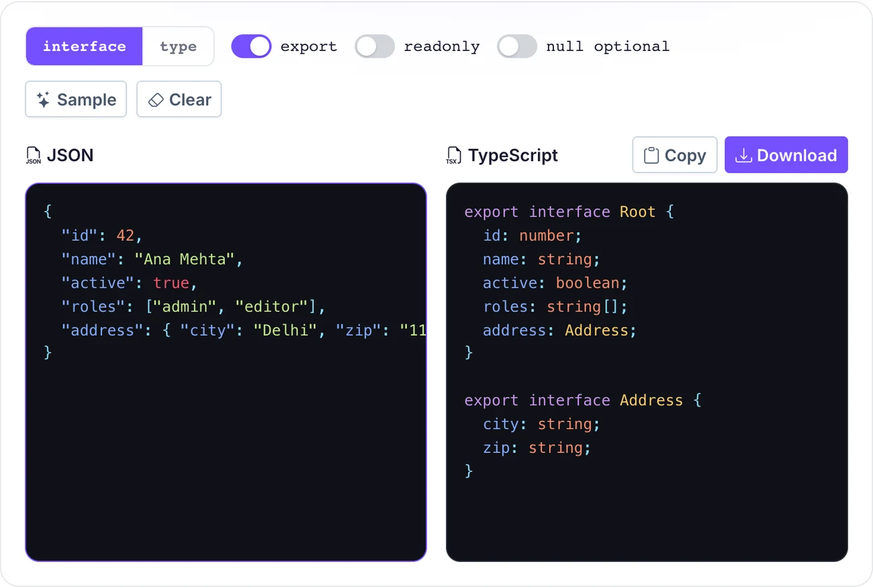
Task: Click the download arrow icon
Action: [743, 156]
